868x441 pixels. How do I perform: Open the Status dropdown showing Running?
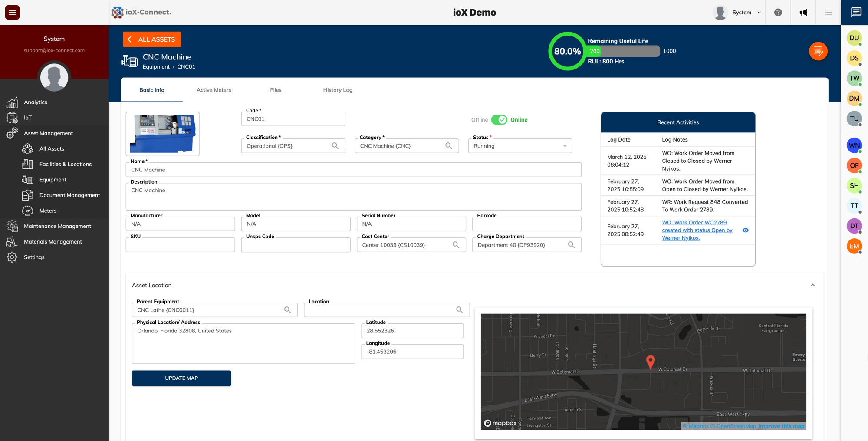click(x=520, y=146)
